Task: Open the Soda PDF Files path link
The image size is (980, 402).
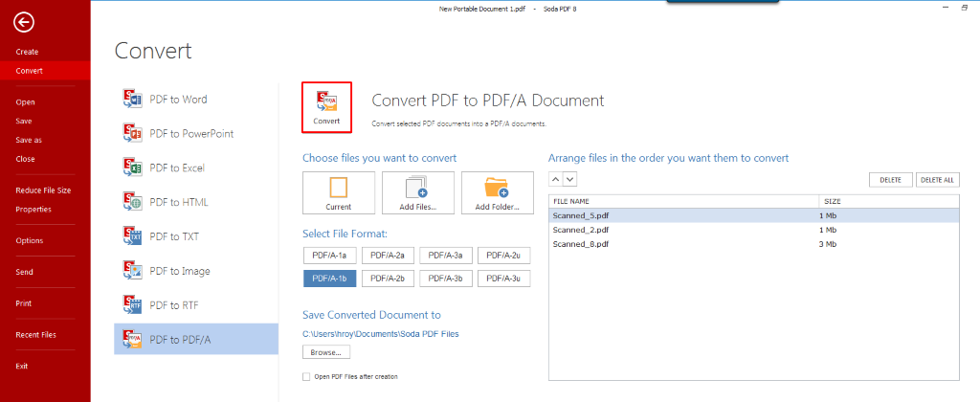Action: coord(381,334)
